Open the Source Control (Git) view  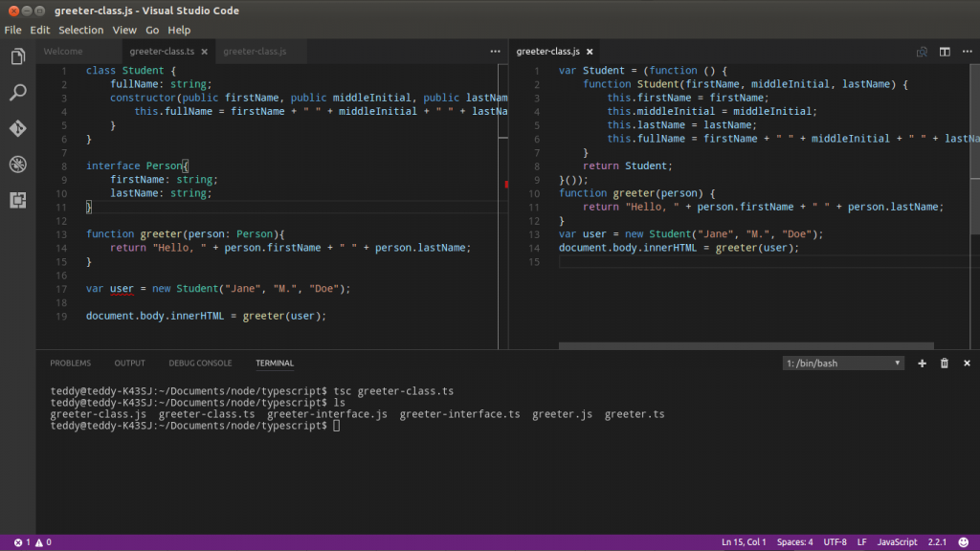click(x=17, y=128)
